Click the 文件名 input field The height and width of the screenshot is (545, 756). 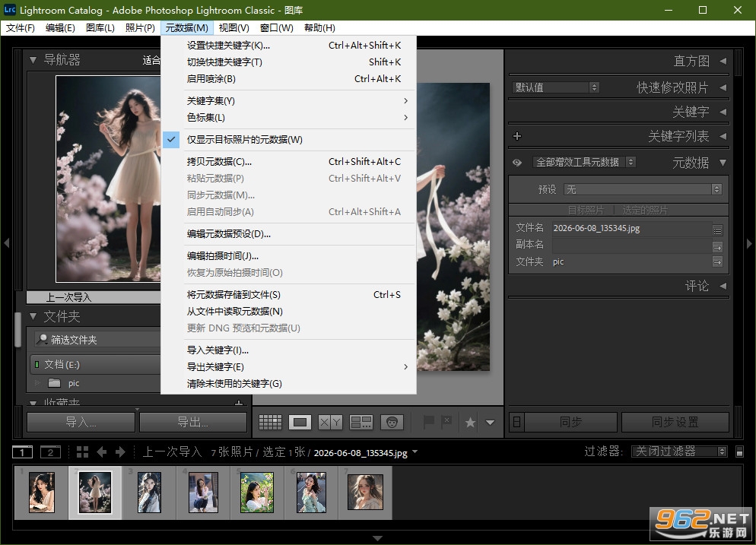coord(631,228)
